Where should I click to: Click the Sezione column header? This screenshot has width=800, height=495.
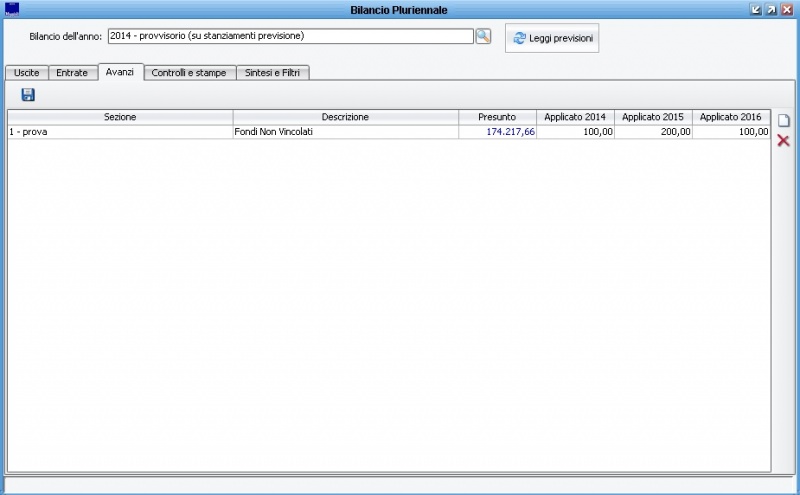(x=120, y=117)
